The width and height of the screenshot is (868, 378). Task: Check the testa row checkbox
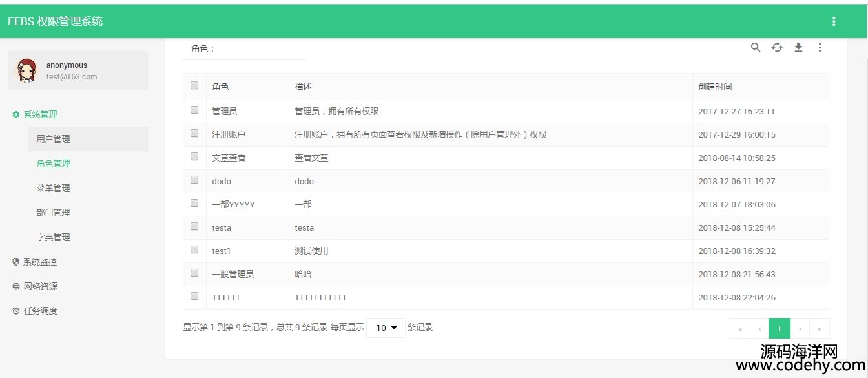click(194, 226)
